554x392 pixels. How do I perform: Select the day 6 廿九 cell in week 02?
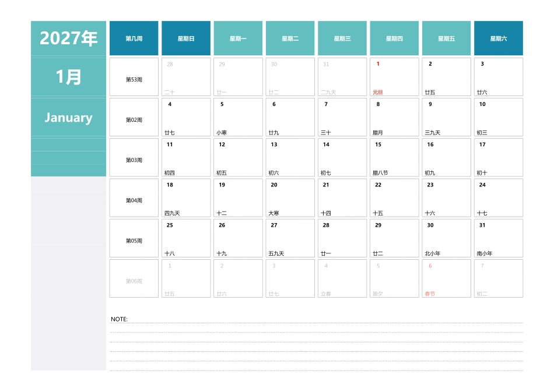[x=290, y=117]
